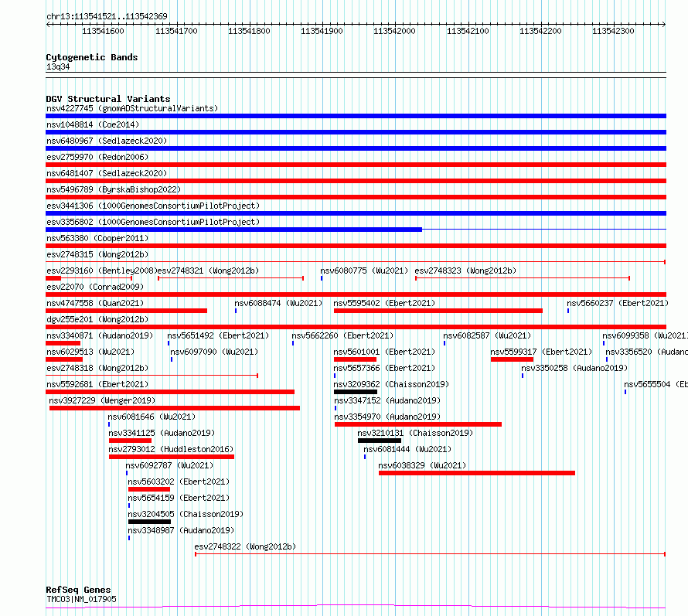
Task: Click nsv6092787 (Wu2021) label
Action: click(169, 465)
